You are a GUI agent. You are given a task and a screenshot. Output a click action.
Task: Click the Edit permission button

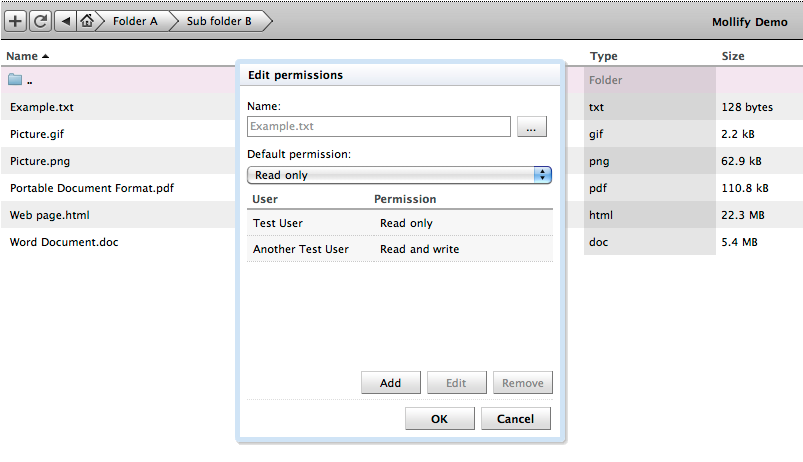pyautogui.click(x=456, y=383)
